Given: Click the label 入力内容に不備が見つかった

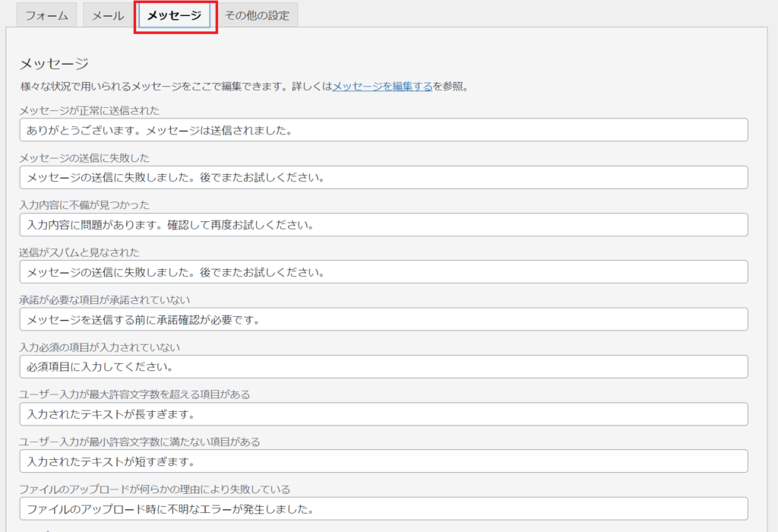Looking at the screenshot, I should pos(84,205).
